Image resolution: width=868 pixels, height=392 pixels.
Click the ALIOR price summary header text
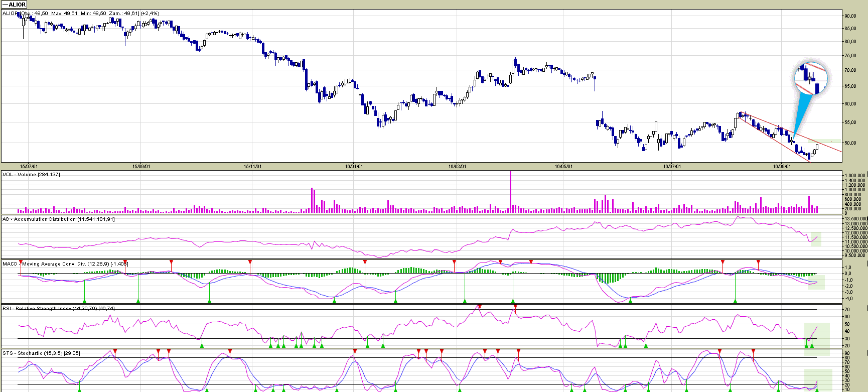tap(80, 14)
